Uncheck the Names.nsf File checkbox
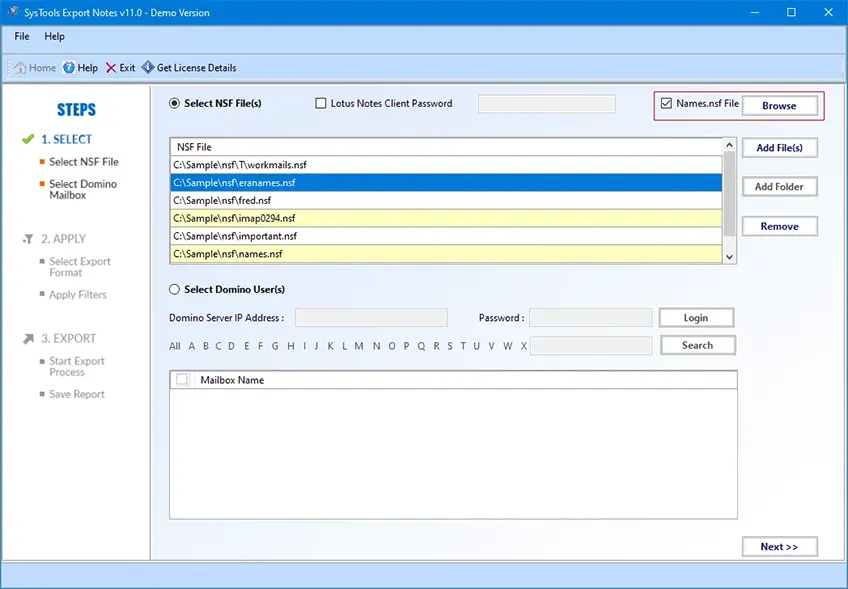The image size is (848, 589). coord(666,103)
